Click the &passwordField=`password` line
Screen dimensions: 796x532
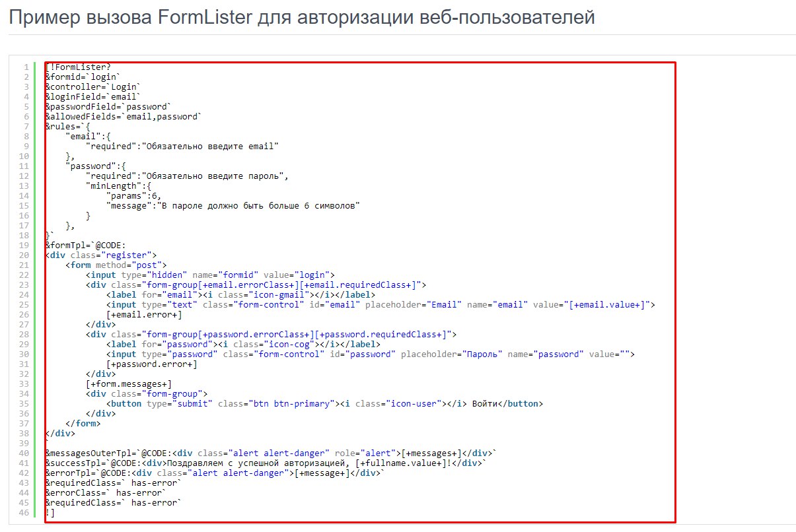(108, 106)
